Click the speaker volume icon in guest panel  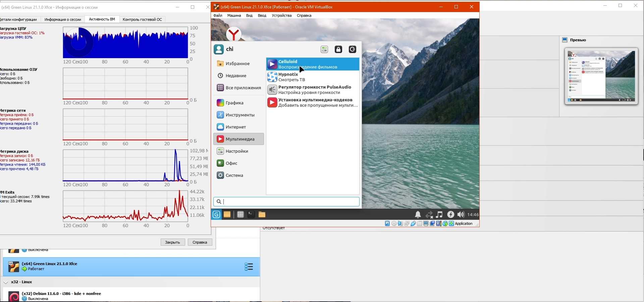click(x=461, y=214)
